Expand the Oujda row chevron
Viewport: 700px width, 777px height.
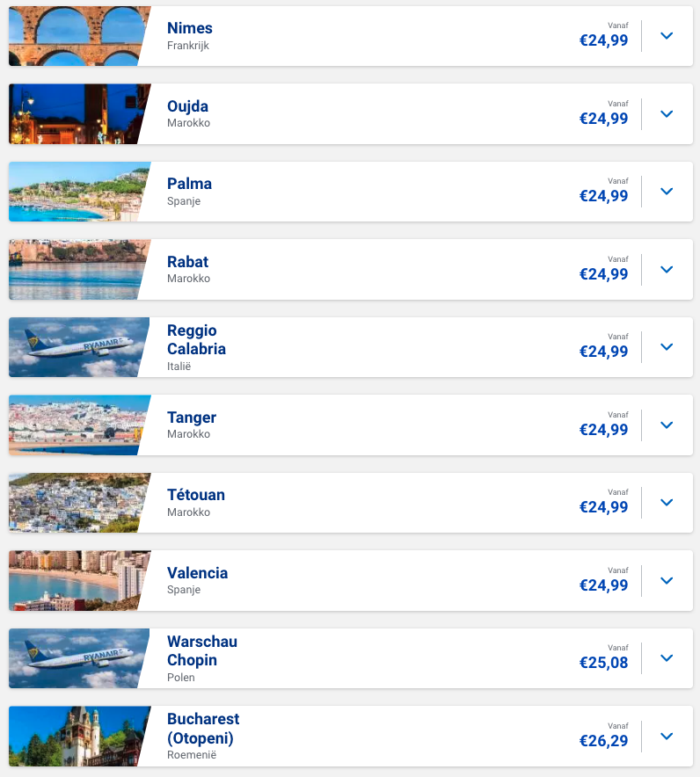[667, 114]
